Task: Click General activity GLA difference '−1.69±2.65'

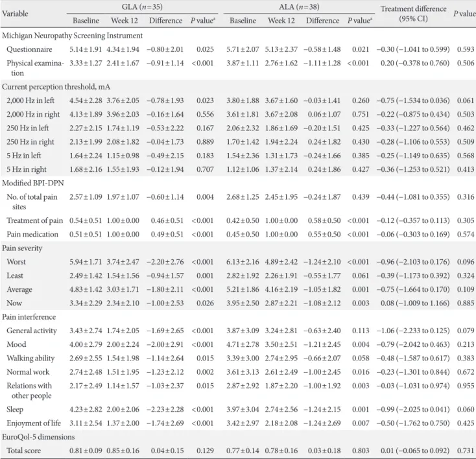Action: (165, 331)
